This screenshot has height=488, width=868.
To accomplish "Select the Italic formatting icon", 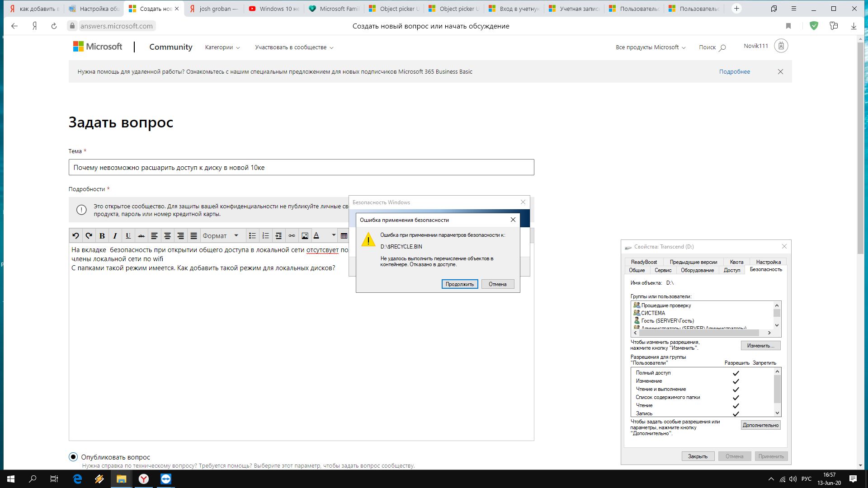I will click(115, 235).
